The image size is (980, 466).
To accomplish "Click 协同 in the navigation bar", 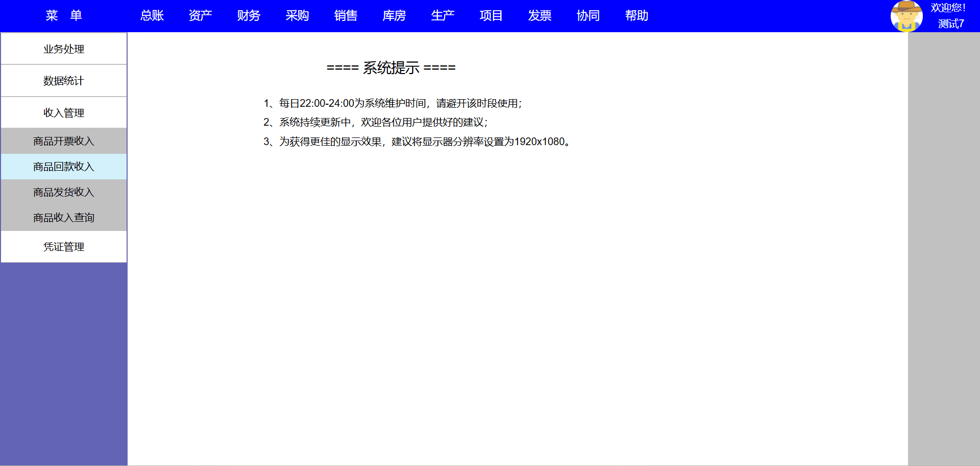I will click(x=588, y=16).
